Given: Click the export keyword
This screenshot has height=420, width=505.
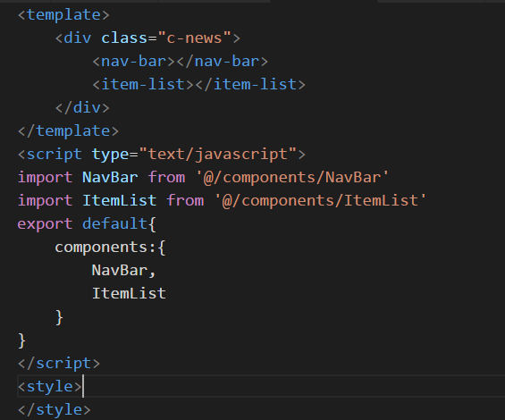Looking at the screenshot, I should (45, 223).
